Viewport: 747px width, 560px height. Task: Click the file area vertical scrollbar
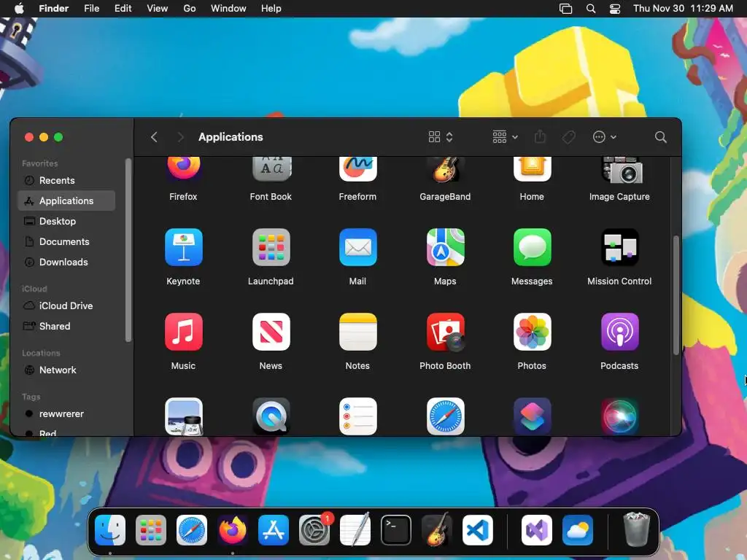tap(676, 295)
